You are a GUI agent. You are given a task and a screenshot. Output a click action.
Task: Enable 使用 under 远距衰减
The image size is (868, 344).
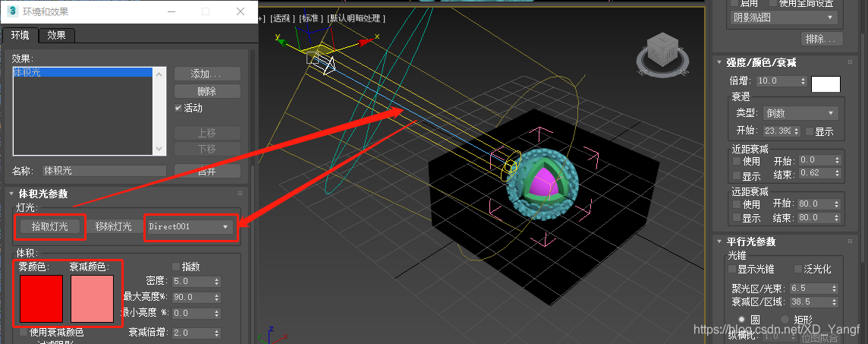[x=736, y=204]
